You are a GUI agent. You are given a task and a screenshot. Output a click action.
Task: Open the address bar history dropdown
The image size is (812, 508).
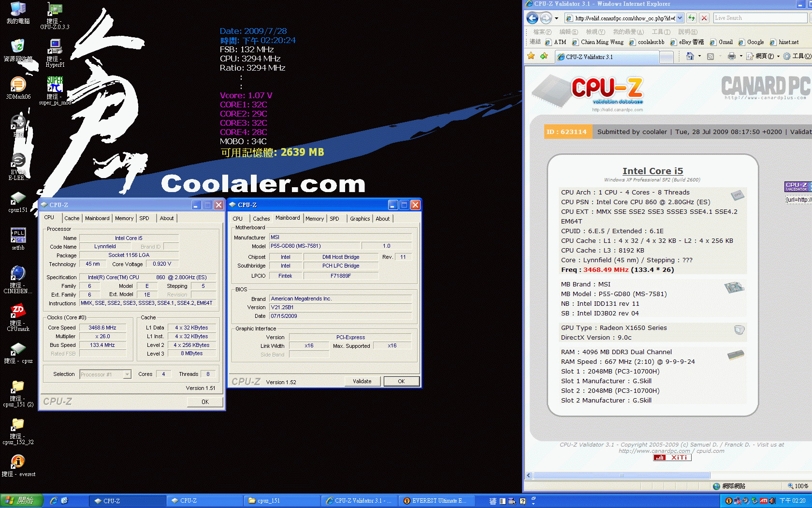tap(680, 18)
